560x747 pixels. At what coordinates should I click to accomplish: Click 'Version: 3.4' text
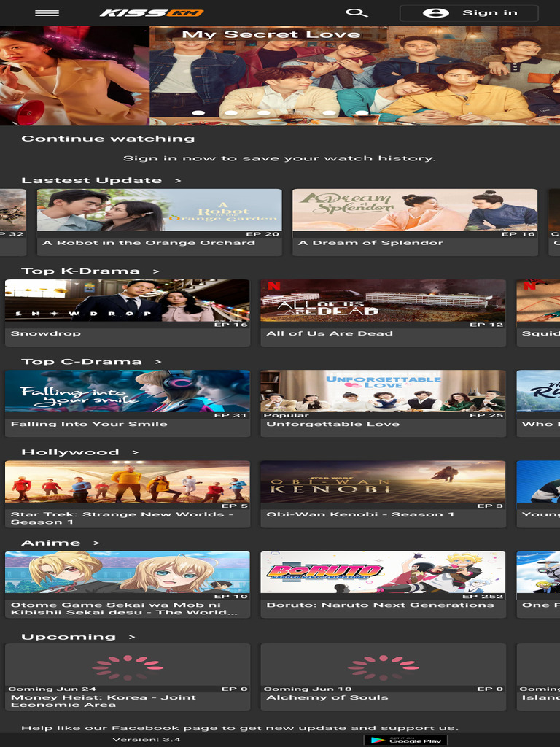pyautogui.click(x=146, y=740)
